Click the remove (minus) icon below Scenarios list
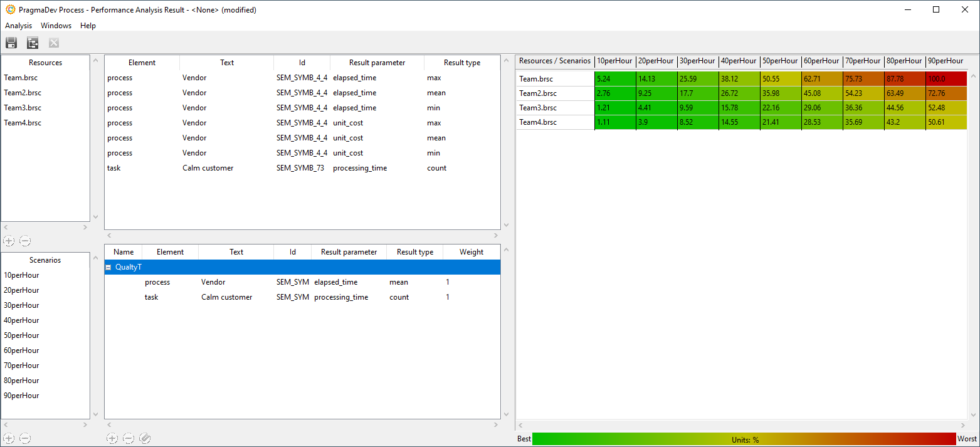 pyautogui.click(x=25, y=438)
